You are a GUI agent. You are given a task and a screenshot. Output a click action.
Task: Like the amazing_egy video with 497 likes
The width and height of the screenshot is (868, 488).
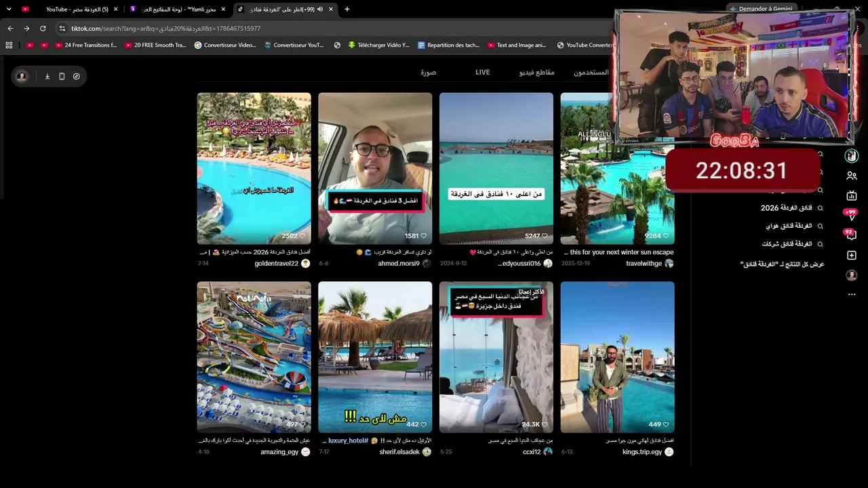[302, 424]
